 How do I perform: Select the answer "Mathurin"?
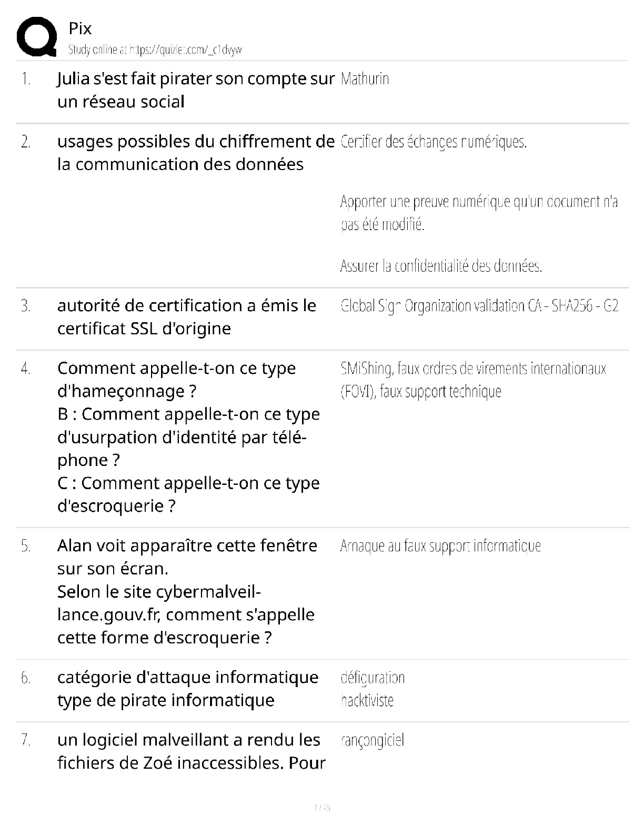pyautogui.click(x=365, y=79)
